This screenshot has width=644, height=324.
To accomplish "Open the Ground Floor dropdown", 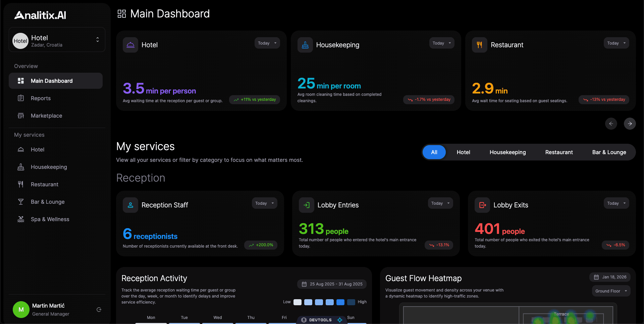I will point(611,291).
